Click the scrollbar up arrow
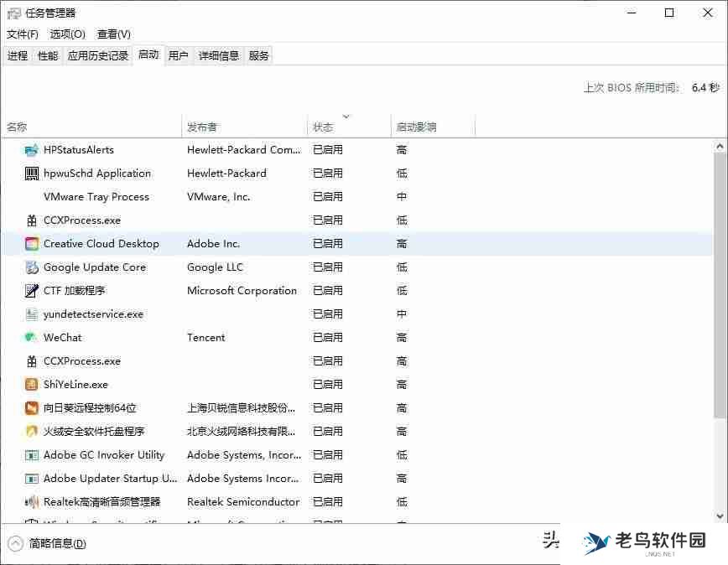Screen dimensions: 728x565 720,147
